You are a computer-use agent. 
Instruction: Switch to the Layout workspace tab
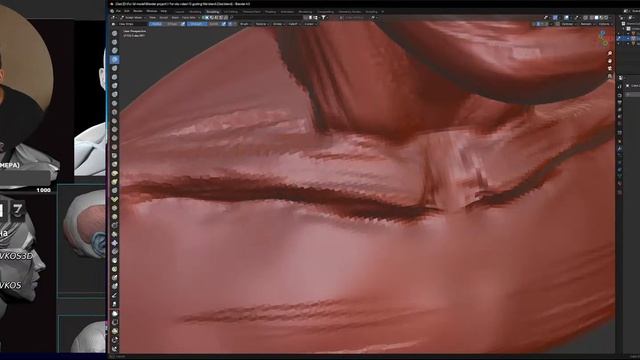180,12
